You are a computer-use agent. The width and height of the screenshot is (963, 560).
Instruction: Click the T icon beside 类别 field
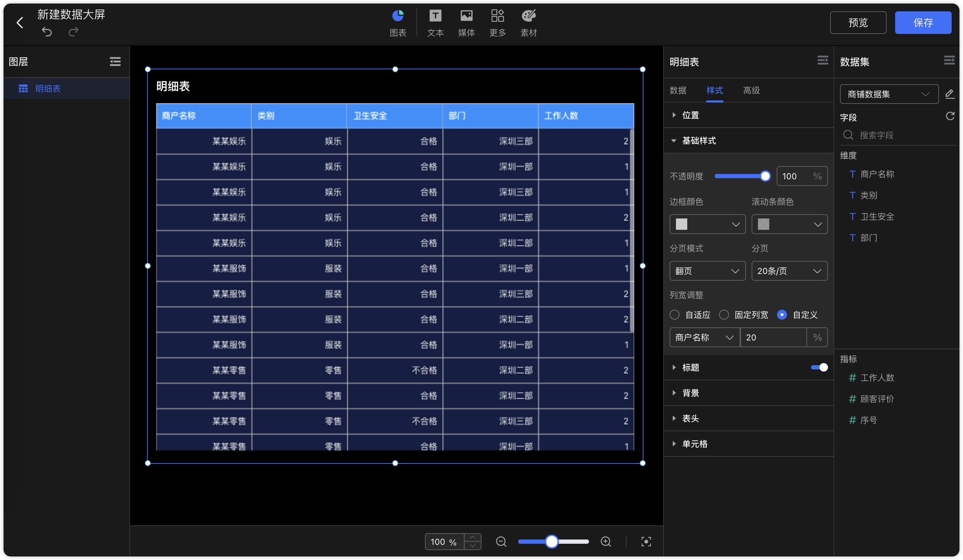coord(852,196)
